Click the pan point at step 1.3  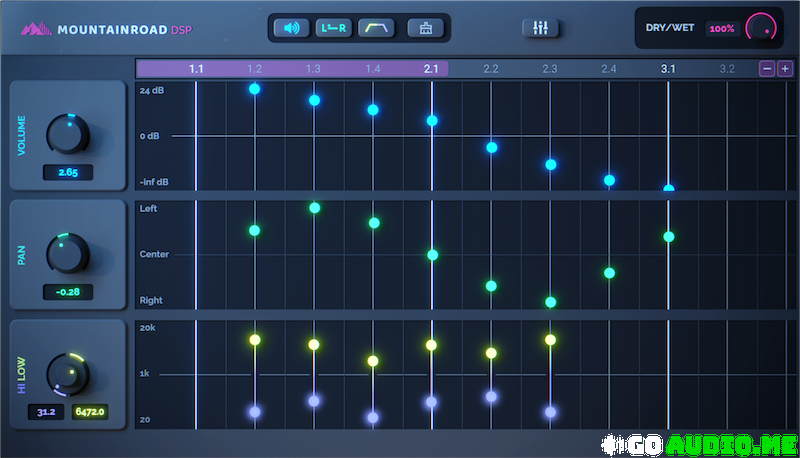coord(315,208)
